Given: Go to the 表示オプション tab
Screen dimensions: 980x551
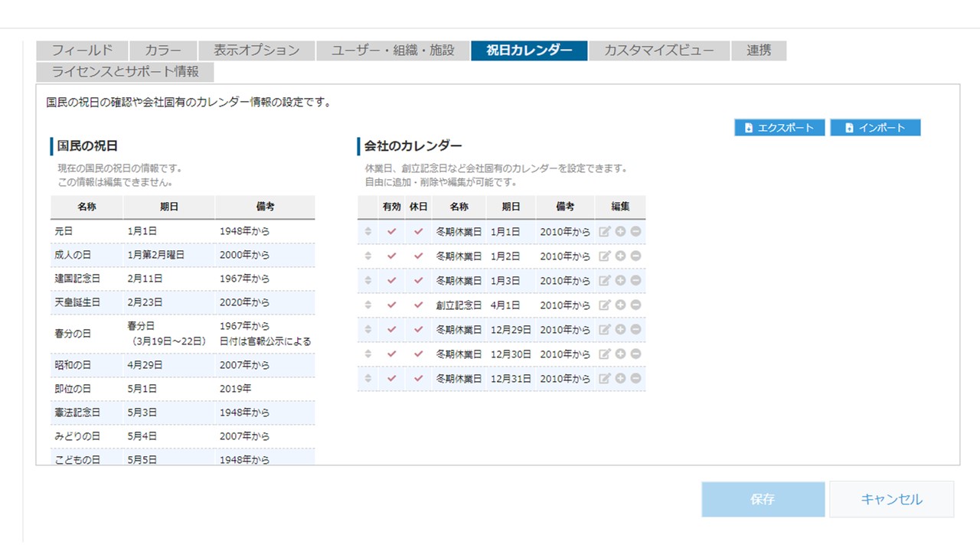Looking at the screenshot, I should tap(256, 51).
